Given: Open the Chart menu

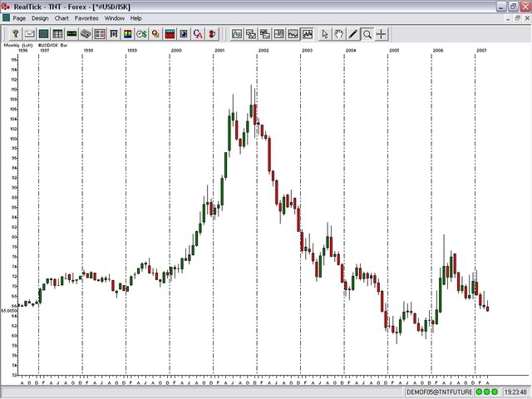Looking at the screenshot, I should pos(62,18).
